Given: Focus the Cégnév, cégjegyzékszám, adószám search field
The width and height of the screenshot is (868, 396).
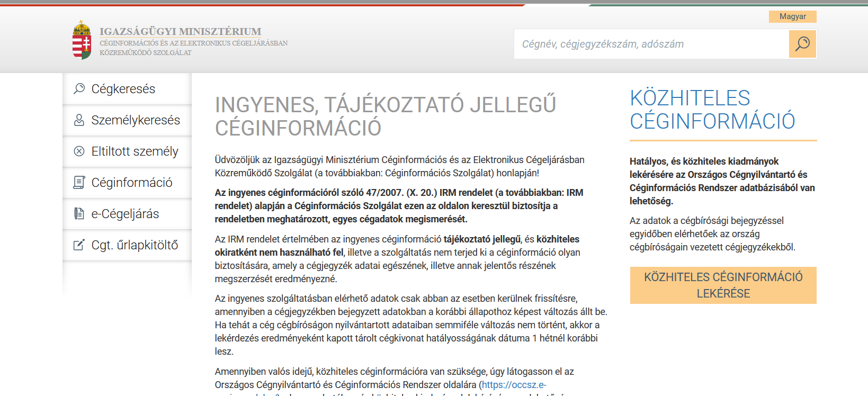Looking at the screenshot, I should click(x=651, y=44).
